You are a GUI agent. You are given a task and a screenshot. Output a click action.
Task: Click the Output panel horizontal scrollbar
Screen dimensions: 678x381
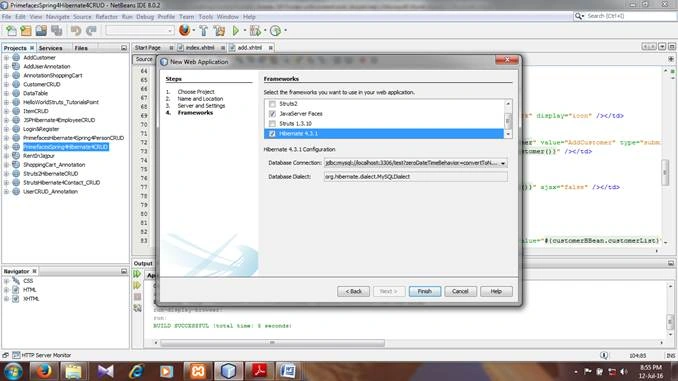(x=272, y=343)
